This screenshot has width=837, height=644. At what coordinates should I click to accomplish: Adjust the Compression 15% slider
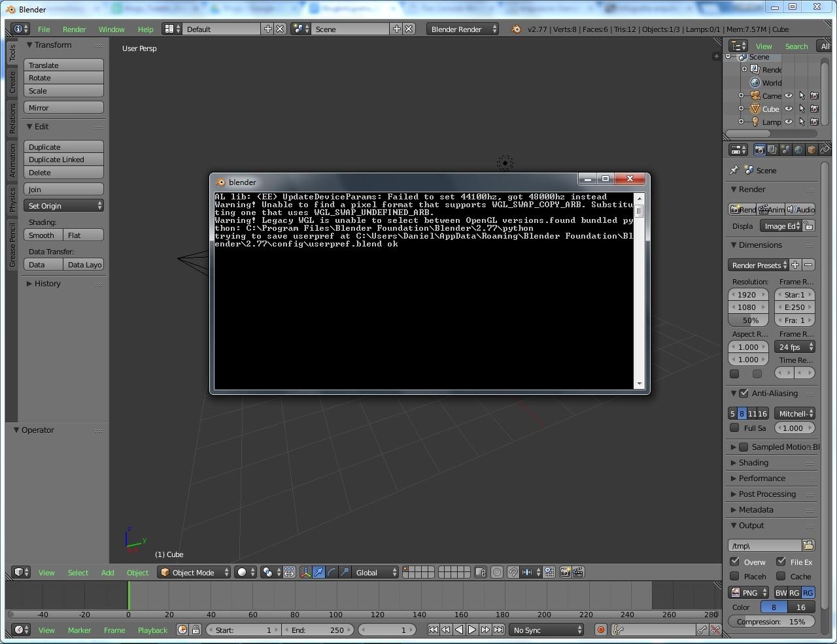click(772, 621)
